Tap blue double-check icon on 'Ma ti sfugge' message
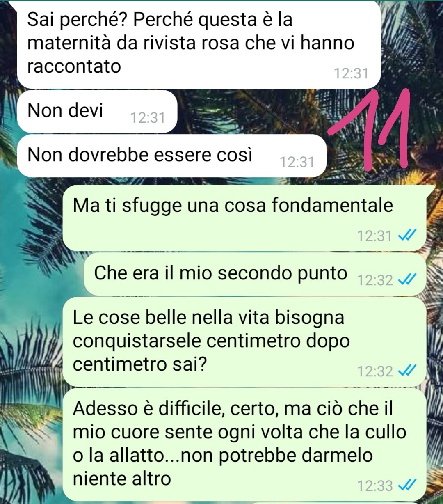The width and height of the screenshot is (443, 504). point(408,236)
